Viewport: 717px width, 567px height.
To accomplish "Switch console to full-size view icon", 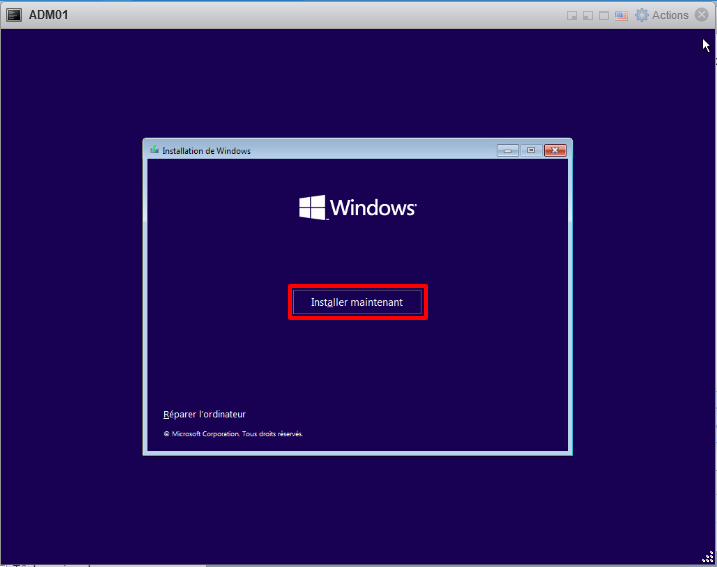I will 604,16.
